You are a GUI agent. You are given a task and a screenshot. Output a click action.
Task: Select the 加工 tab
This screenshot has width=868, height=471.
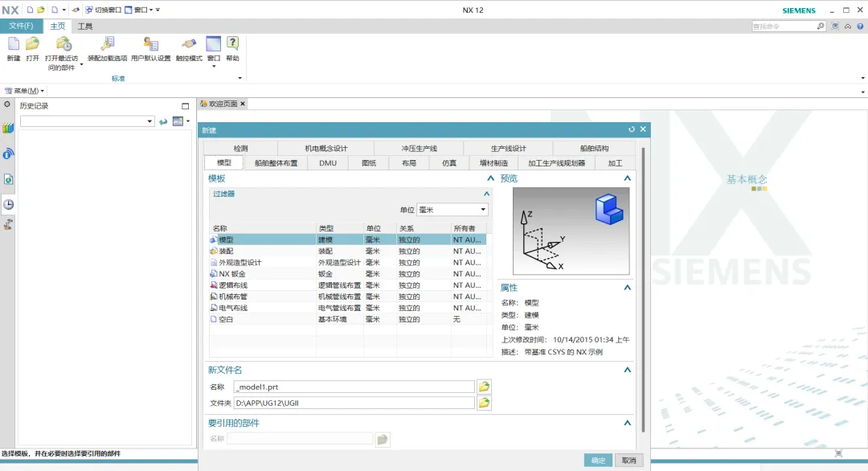(615, 162)
